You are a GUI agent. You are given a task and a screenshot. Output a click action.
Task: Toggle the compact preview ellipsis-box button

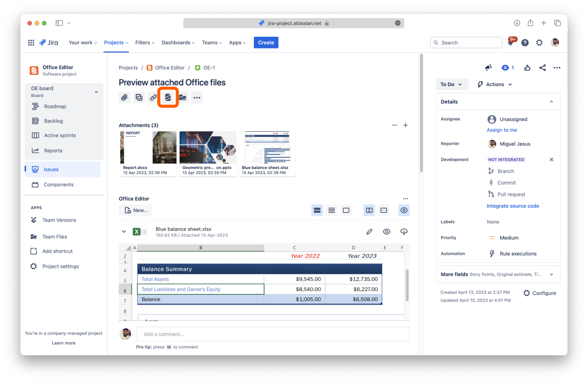pyautogui.click(x=384, y=210)
